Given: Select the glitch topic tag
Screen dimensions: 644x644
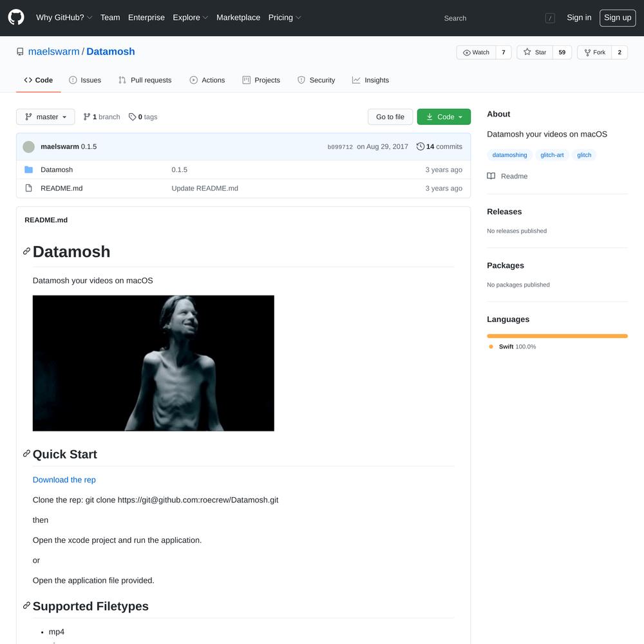Looking at the screenshot, I should click(584, 155).
